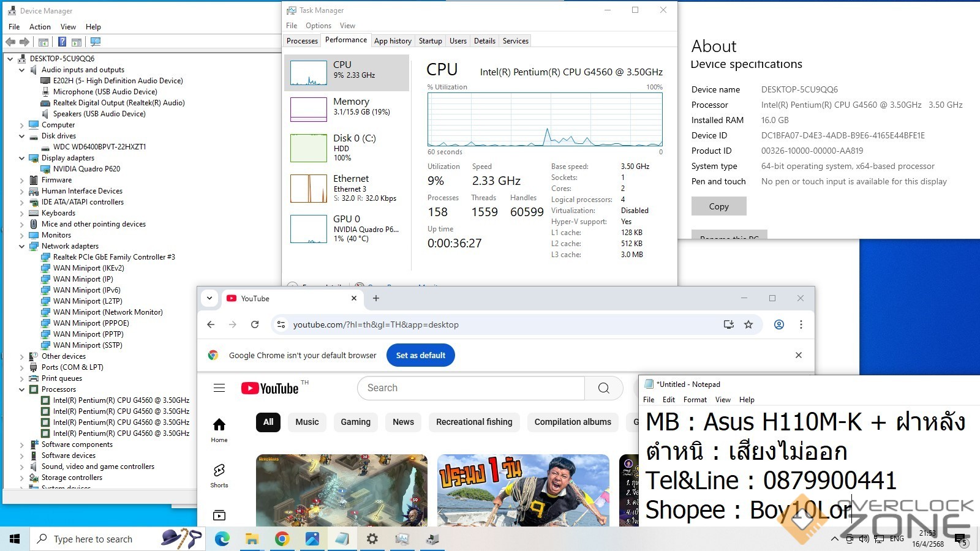Image resolution: width=980 pixels, height=551 pixels.
Task: Open Shorts in the YouTube sidebar
Action: coord(219,475)
